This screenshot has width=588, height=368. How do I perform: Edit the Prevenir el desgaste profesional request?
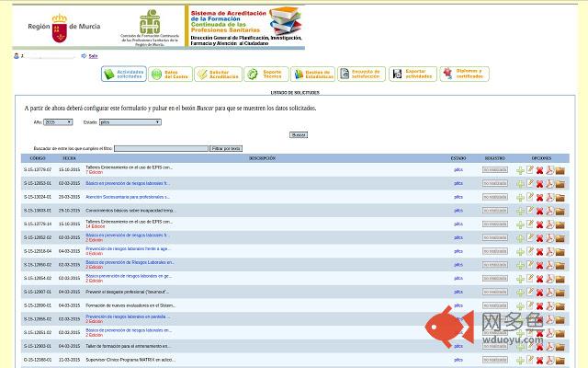[530, 292]
